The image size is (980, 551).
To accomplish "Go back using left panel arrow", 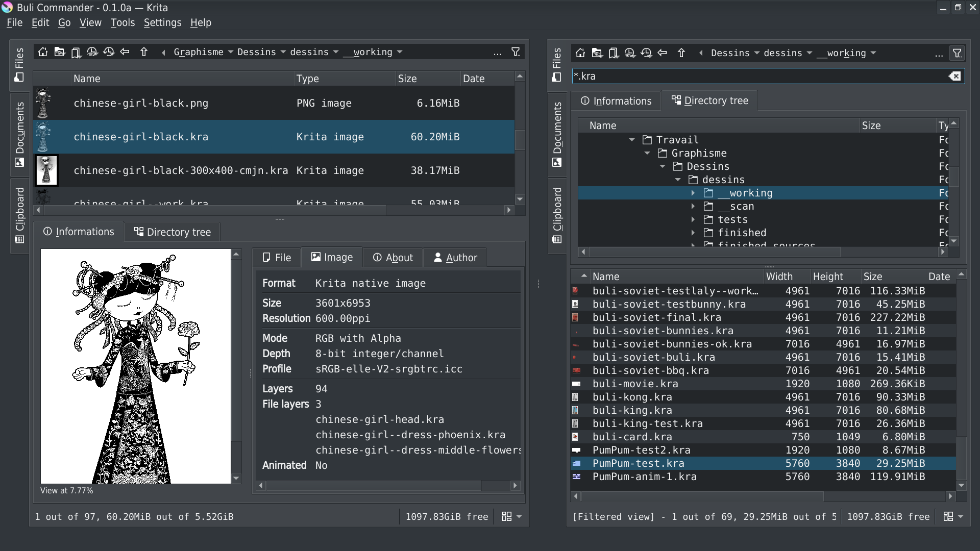I will pyautogui.click(x=125, y=52).
